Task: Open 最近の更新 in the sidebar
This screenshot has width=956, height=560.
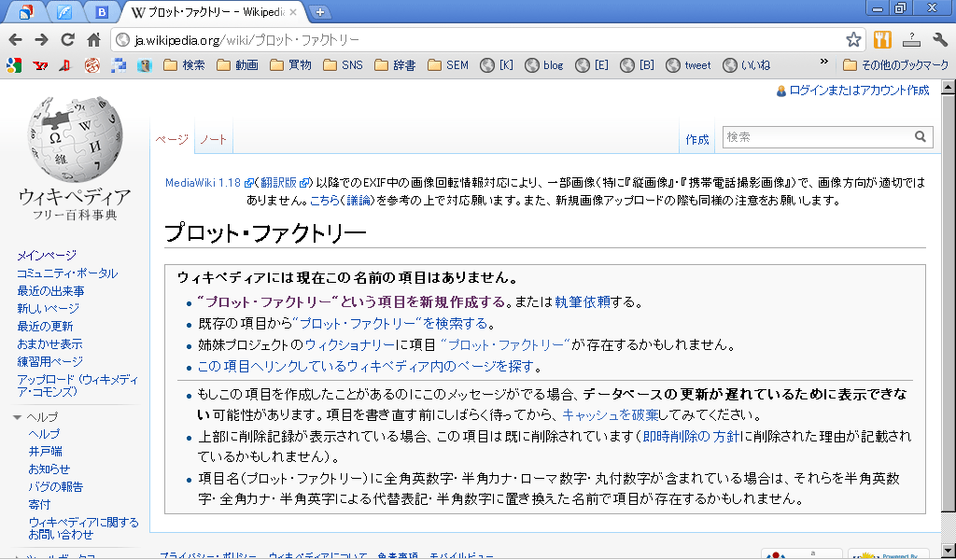Action: click(45, 326)
